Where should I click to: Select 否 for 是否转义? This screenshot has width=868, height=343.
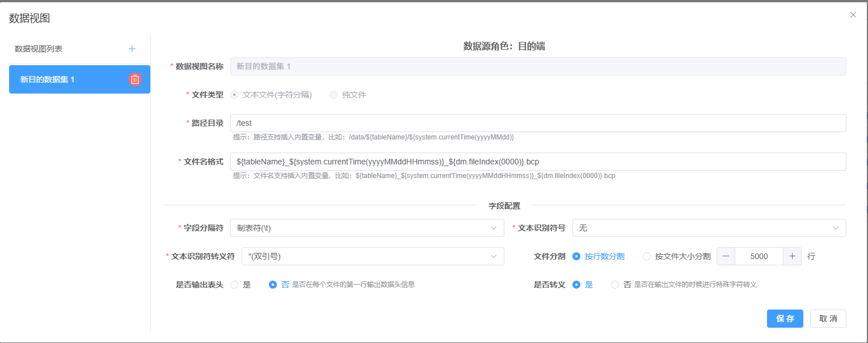click(615, 285)
